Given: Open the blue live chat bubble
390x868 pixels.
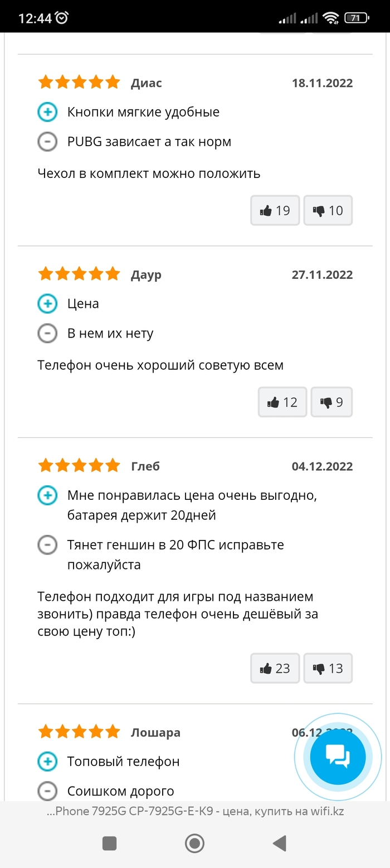Looking at the screenshot, I should point(338,757).
